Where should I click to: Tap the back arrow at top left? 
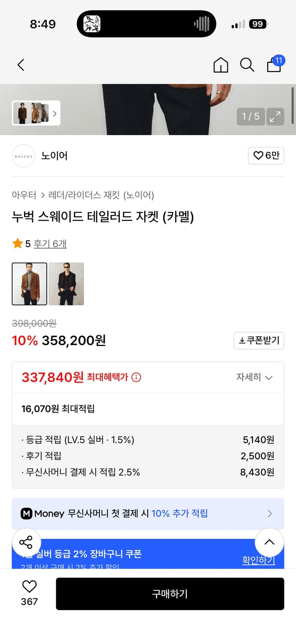tap(20, 65)
